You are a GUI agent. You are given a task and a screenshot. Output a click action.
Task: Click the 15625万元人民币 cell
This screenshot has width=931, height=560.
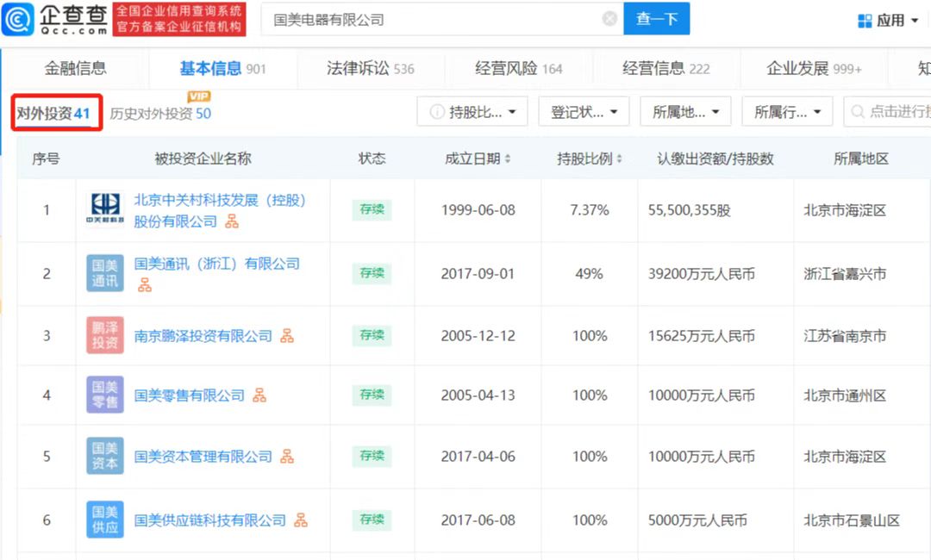click(x=701, y=336)
